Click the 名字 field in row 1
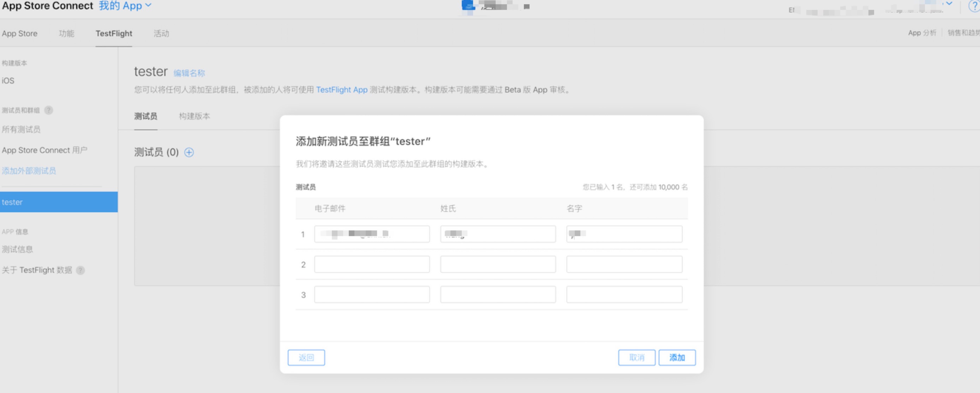Viewport: 980px width, 393px height. (624, 234)
